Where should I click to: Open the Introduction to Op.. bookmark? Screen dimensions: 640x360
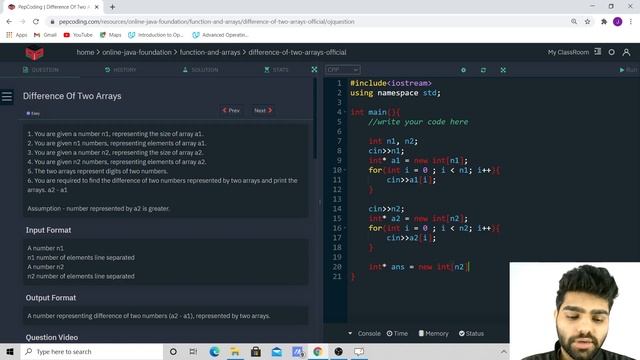coord(156,35)
